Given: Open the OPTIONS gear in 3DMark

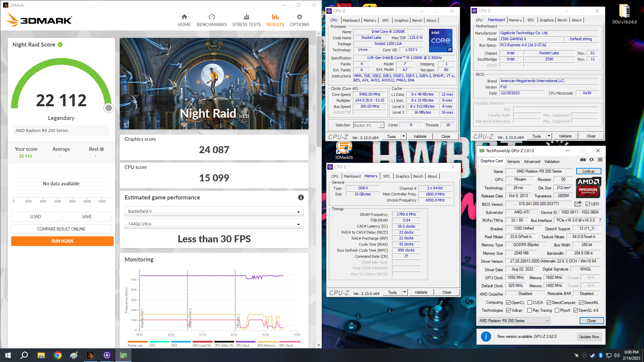Looking at the screenshot, I should point(300,17).
